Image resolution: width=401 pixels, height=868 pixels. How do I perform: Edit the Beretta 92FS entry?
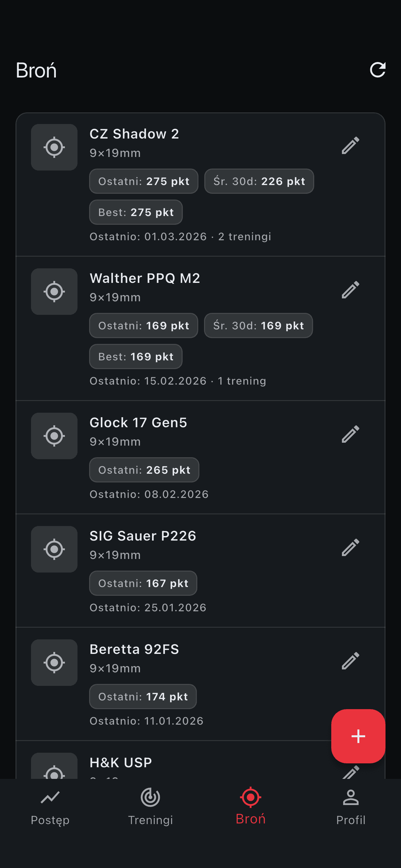(350, 660)
